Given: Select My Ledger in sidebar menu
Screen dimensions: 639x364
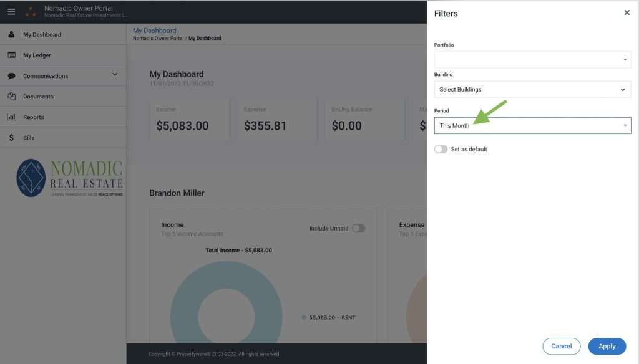Looking at the screenshot, I should [x=37, y=55].
